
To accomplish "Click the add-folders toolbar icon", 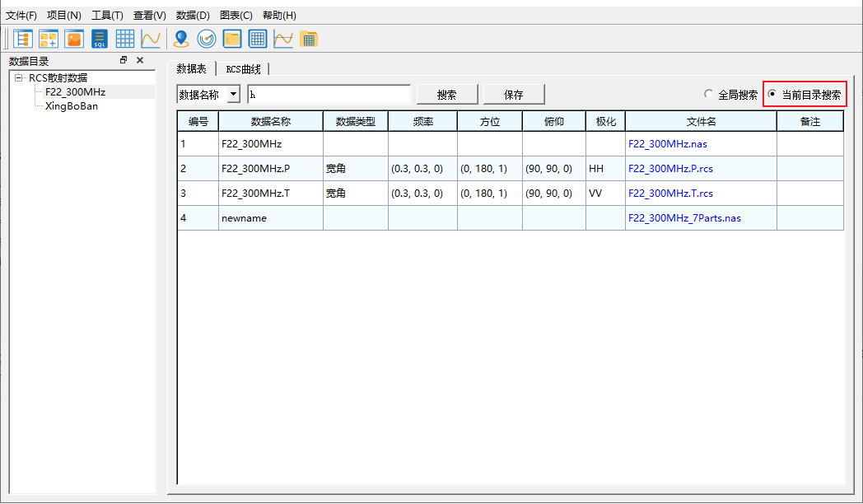I will pos(49,39).
